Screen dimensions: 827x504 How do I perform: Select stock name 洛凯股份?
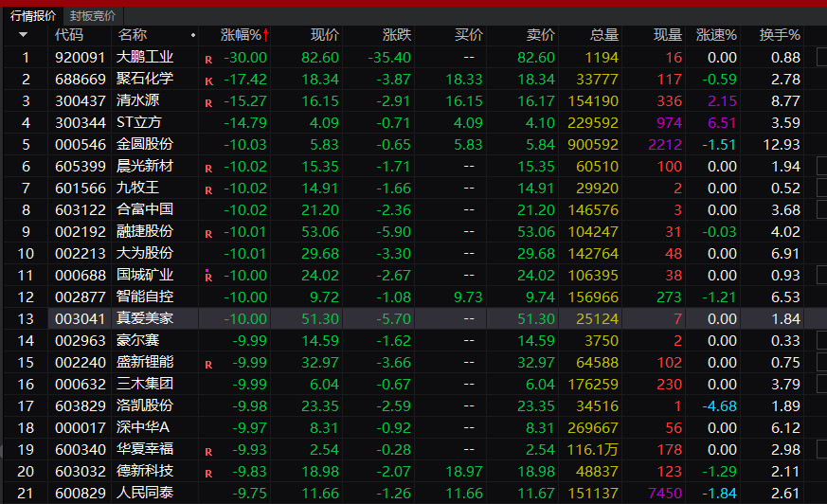(x=145, y=405)
